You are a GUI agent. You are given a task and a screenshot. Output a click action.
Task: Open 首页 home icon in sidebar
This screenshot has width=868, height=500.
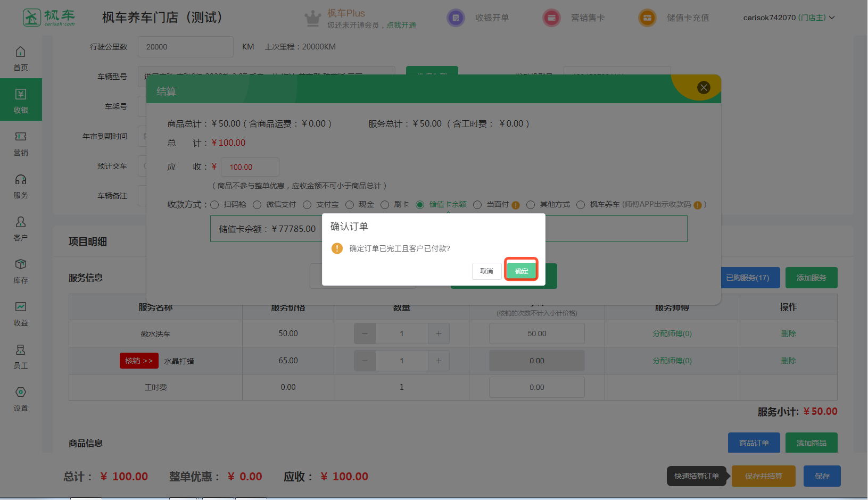point(21,58)
